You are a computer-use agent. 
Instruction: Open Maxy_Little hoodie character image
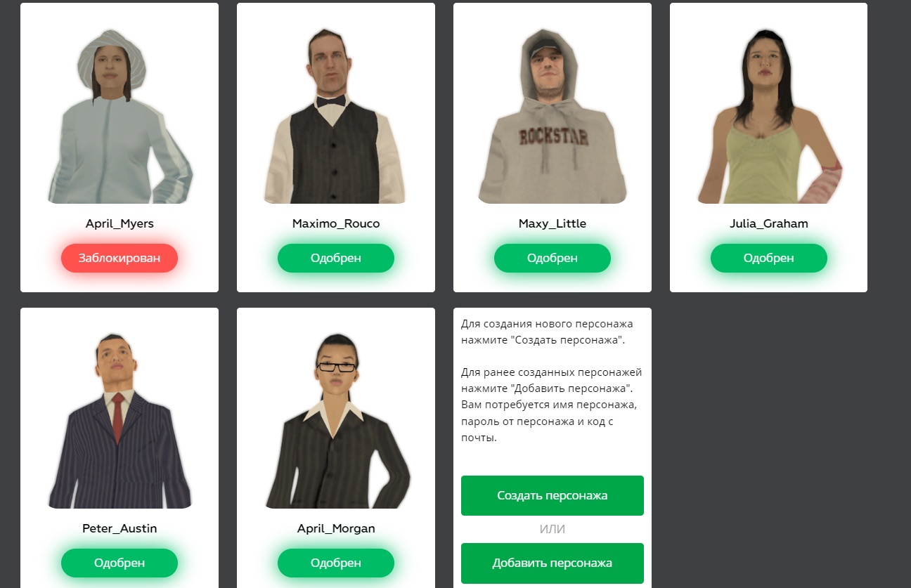tap(553, 116)
